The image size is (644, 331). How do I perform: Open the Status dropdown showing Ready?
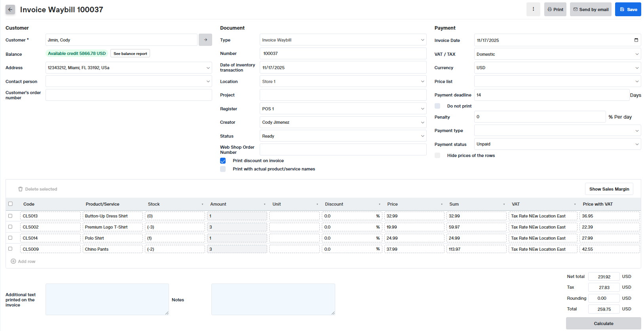(343, 136)
